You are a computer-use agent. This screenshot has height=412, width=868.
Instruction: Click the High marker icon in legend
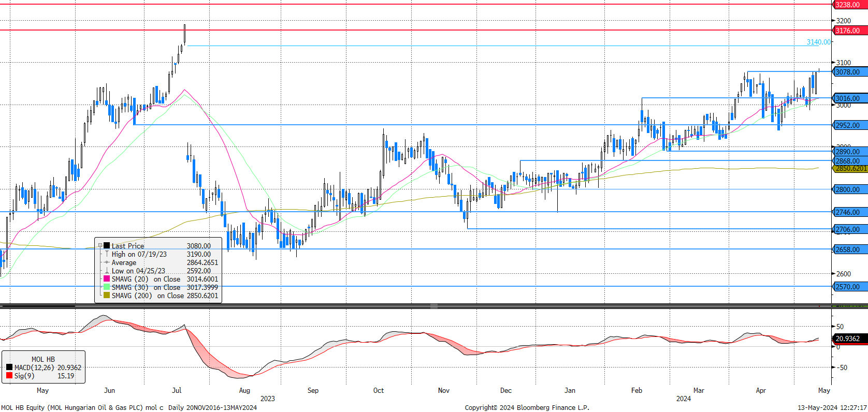coord(107,254)
